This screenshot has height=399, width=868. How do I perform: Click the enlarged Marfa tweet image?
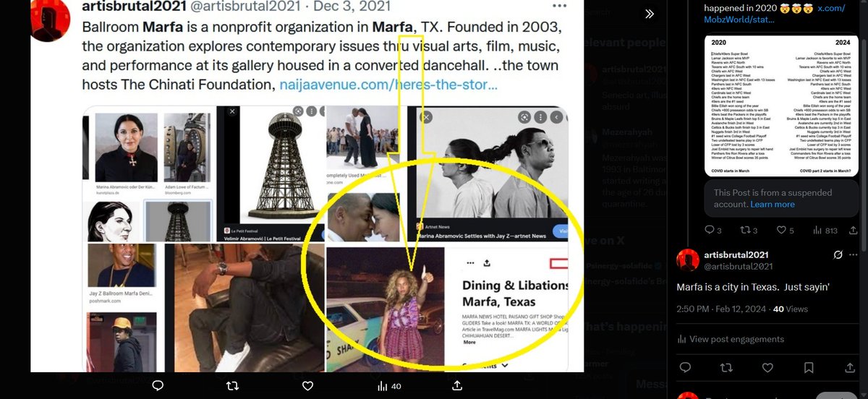(x=307, y=185)
